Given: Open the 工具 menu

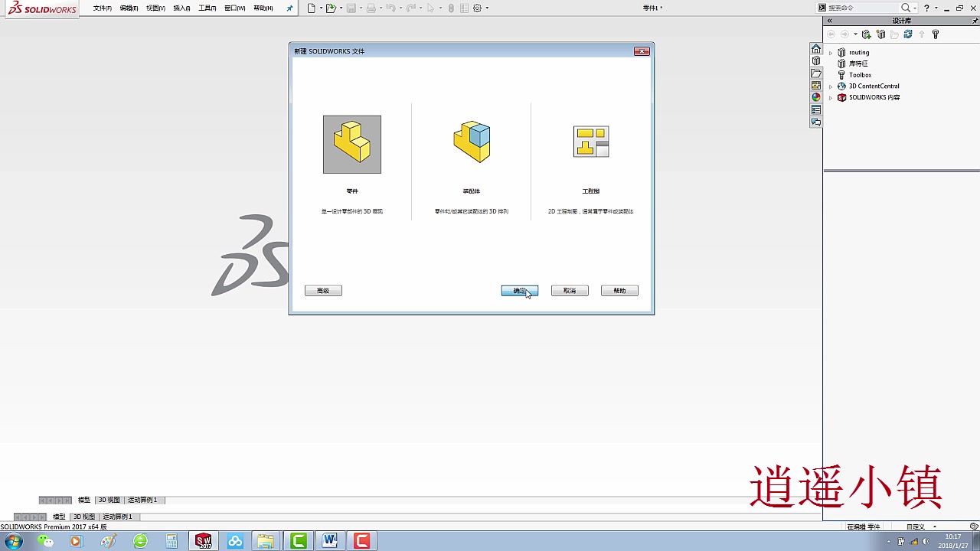Looking at the screenshot, I should [207, 8].
